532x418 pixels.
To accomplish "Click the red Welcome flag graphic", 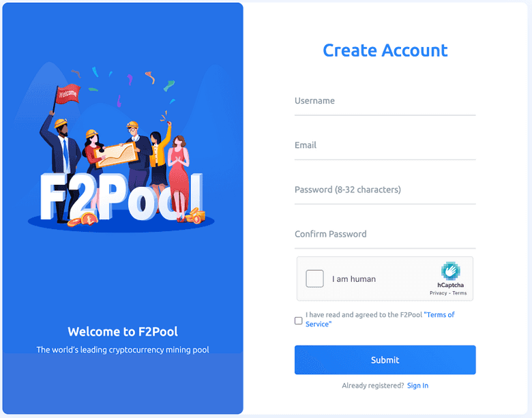I will (68, 94).
